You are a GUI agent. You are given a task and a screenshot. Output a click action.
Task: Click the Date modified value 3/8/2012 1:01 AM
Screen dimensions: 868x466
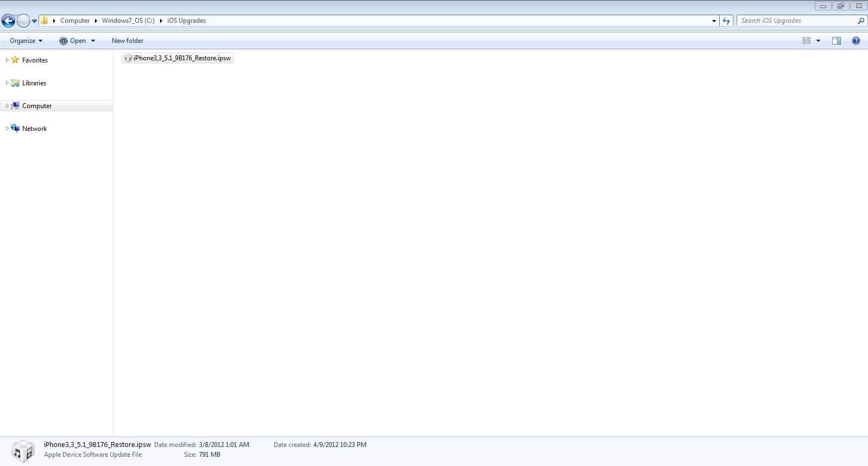224,444
